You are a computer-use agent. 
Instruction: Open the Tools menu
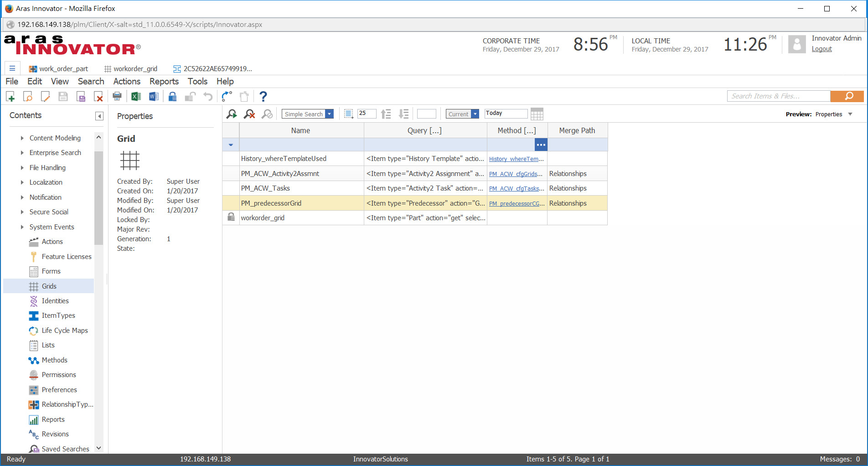click(x=197, y=81)
